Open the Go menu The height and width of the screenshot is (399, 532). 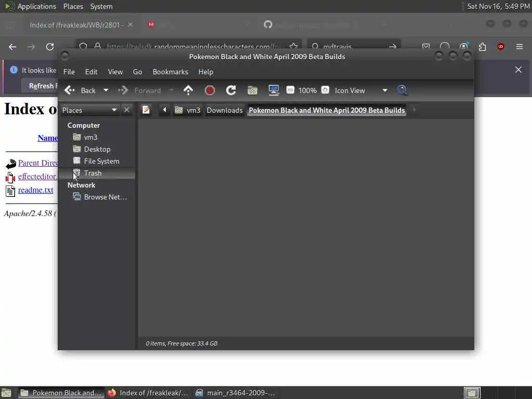tap(137, 72)
